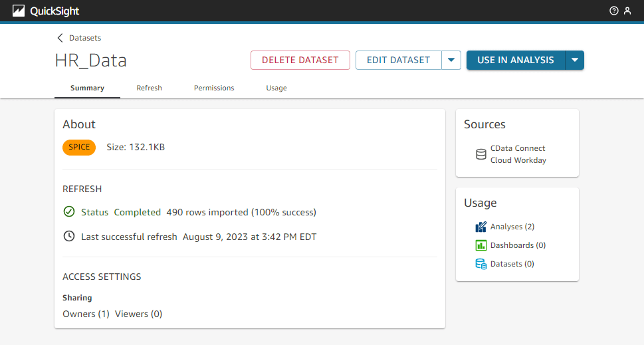Open the help question mark icon
The image size is (644, 345).
point(613,11)
